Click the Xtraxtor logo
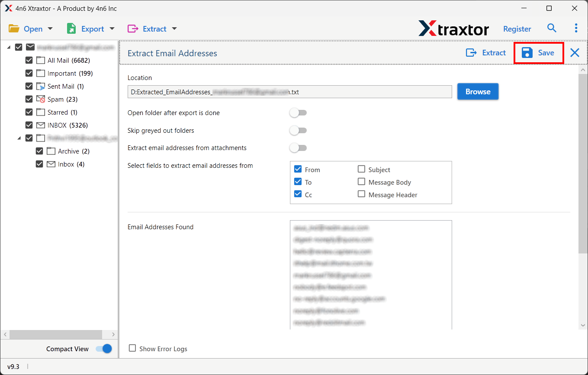Image resolution: width=588 pixels, height=375 pixels. pyautogui.click(x=454, y=29)
